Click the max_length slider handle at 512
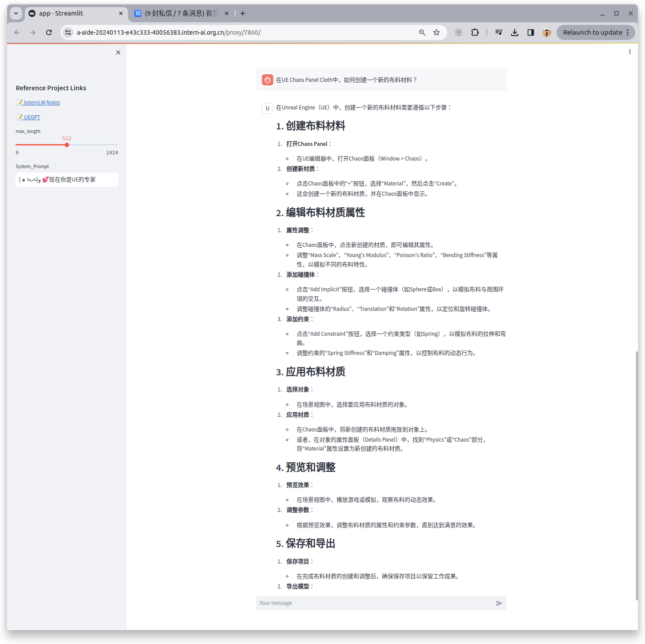Image resolution: width=645 pixels, height=644 pixels. [x=67, y=145]
